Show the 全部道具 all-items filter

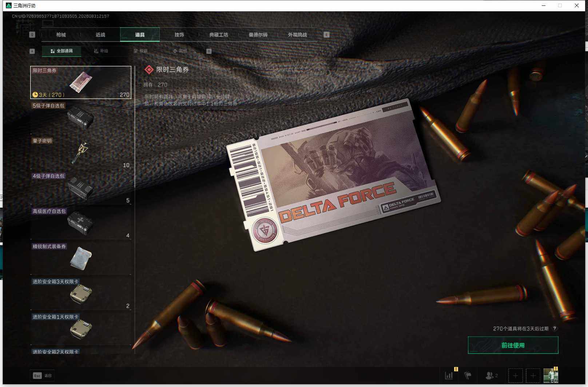(x=61, y=51)
